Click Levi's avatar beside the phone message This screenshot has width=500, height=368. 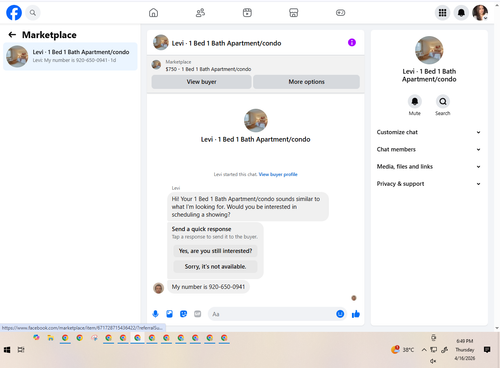coord(158,288)
